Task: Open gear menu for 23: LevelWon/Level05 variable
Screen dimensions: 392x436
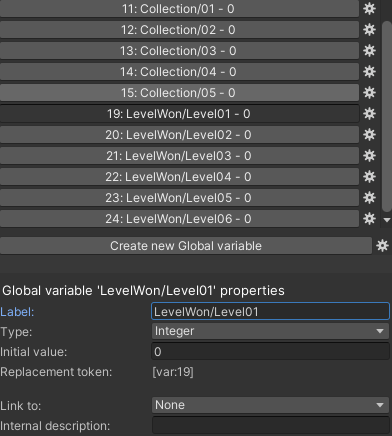Action: 369,198
